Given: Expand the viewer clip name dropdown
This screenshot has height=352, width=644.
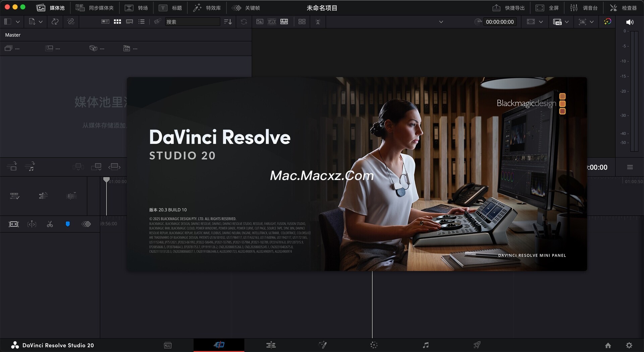Looking at the screenshot, I should click(441, 22).
